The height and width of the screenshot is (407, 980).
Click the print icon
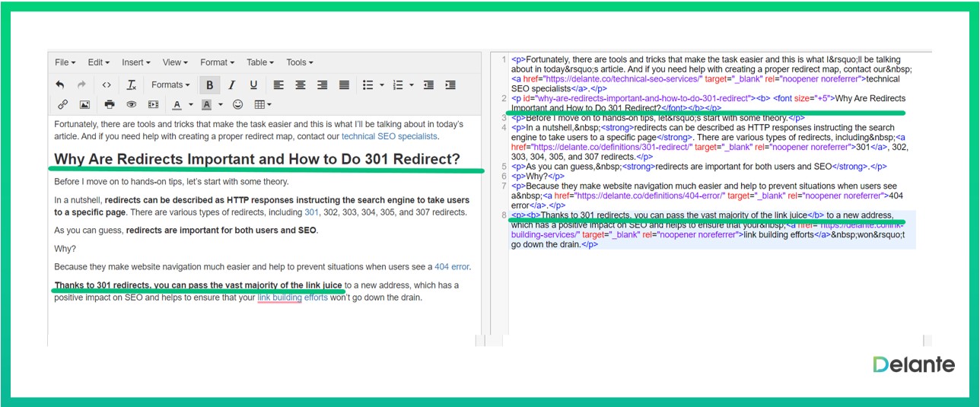coord(110,105)
